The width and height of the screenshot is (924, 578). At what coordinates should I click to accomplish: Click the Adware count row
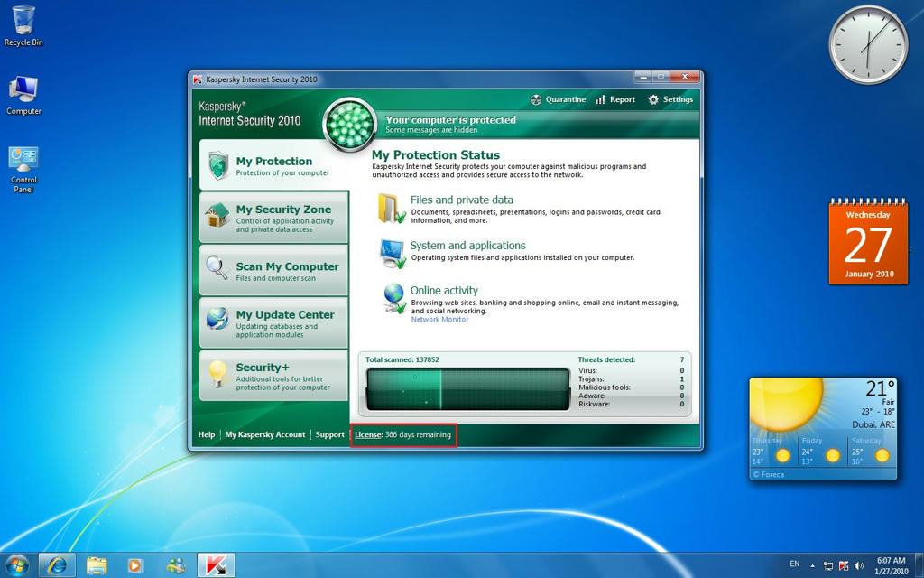click(x=631, y=396)
